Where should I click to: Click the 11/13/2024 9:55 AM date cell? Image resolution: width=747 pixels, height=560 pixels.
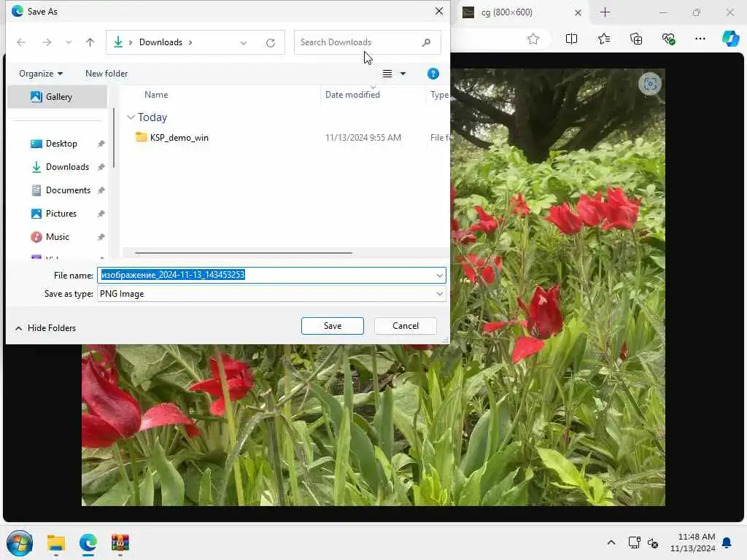point(363,138)
